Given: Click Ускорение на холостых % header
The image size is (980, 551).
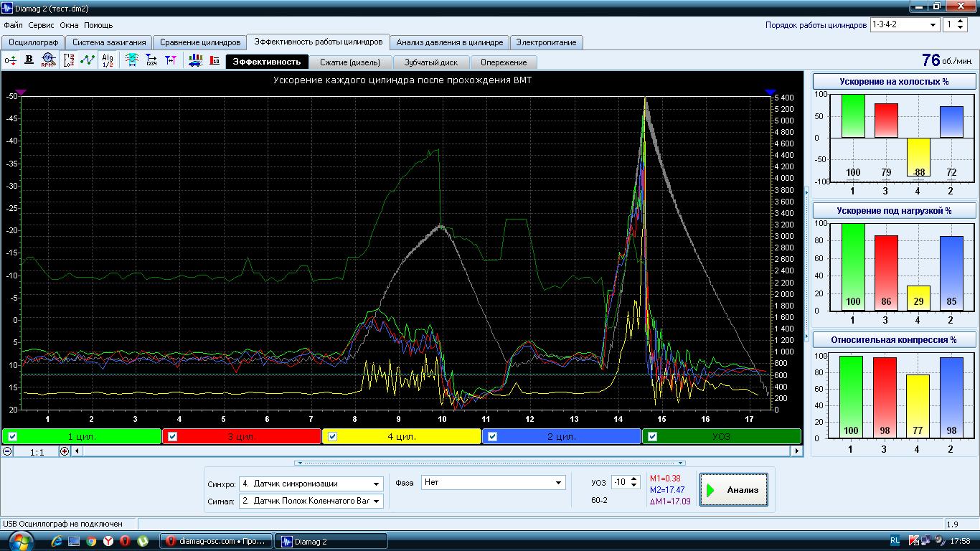Looking at the screenshot, I should point(894,82).
